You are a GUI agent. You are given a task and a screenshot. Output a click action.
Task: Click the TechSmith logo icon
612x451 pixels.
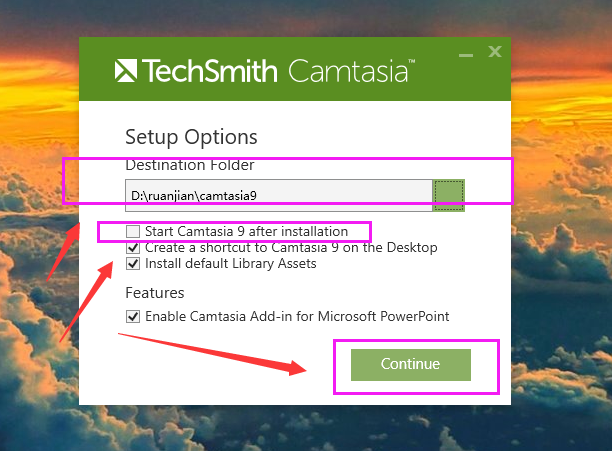tap(126, 71)
